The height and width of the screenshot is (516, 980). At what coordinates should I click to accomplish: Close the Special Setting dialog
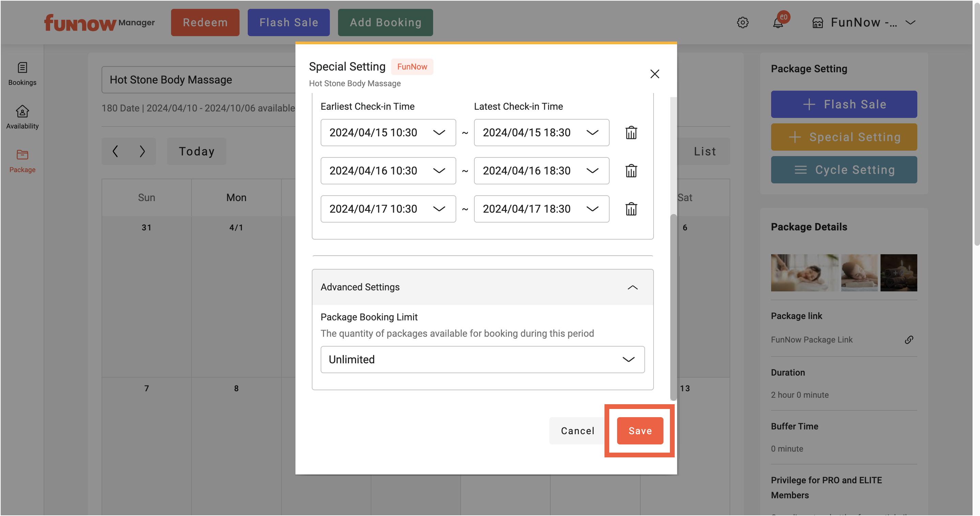(654, 74)
